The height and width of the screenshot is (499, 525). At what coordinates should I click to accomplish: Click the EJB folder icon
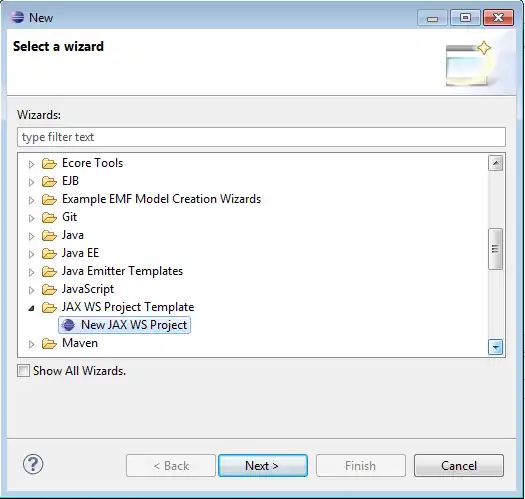[49, 182]
